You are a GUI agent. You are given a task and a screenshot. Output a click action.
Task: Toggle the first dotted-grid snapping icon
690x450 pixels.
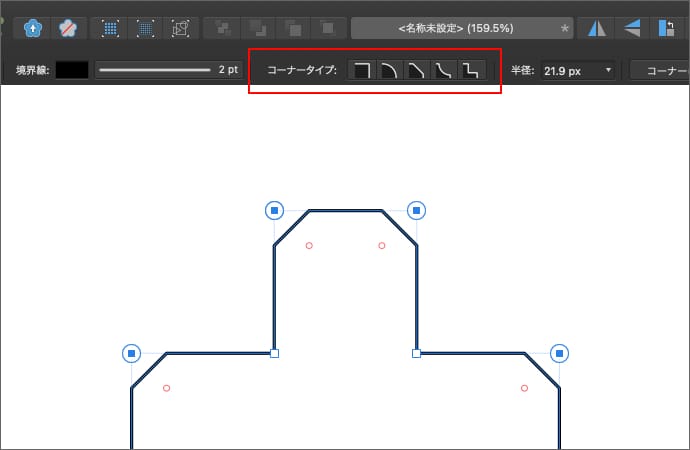pyautogui.click(x=111, y=28)
